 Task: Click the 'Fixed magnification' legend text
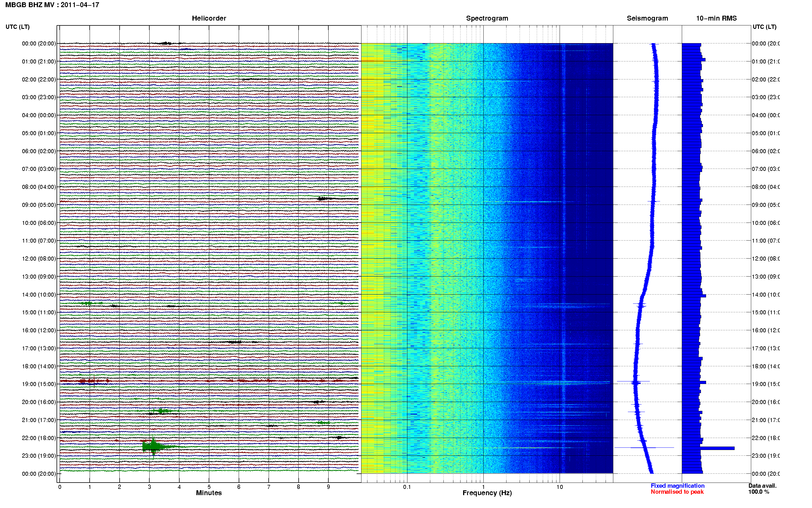click(678, 486)
